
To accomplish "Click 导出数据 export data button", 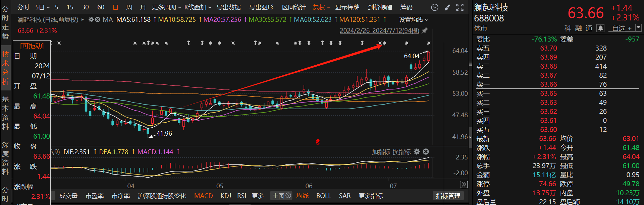I will pos(229,7).
